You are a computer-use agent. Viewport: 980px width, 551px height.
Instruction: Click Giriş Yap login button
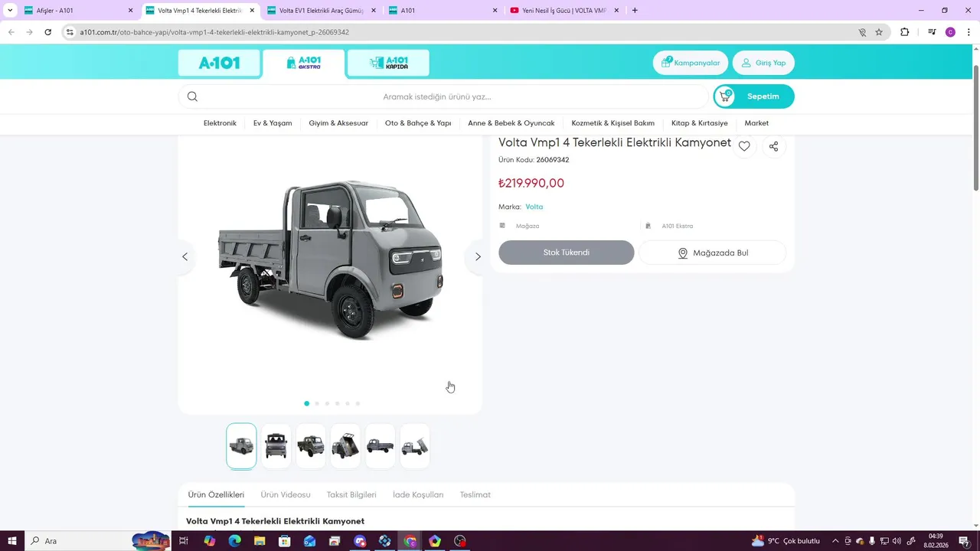763,63
